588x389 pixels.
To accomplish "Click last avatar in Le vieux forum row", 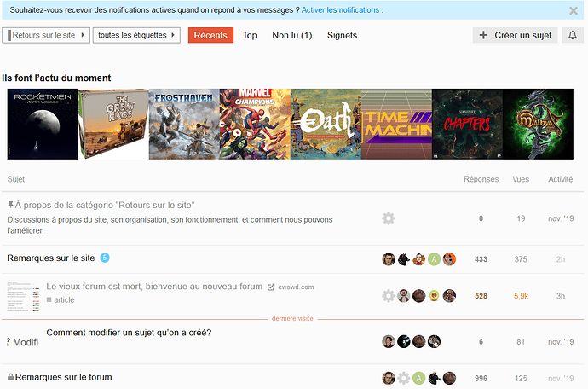I will [x=449, y=296].
